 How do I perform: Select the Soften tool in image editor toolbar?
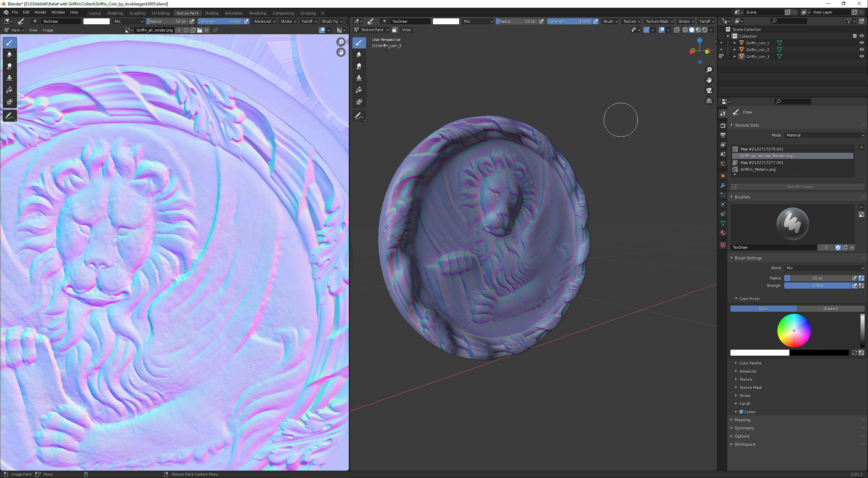point(9,54)
